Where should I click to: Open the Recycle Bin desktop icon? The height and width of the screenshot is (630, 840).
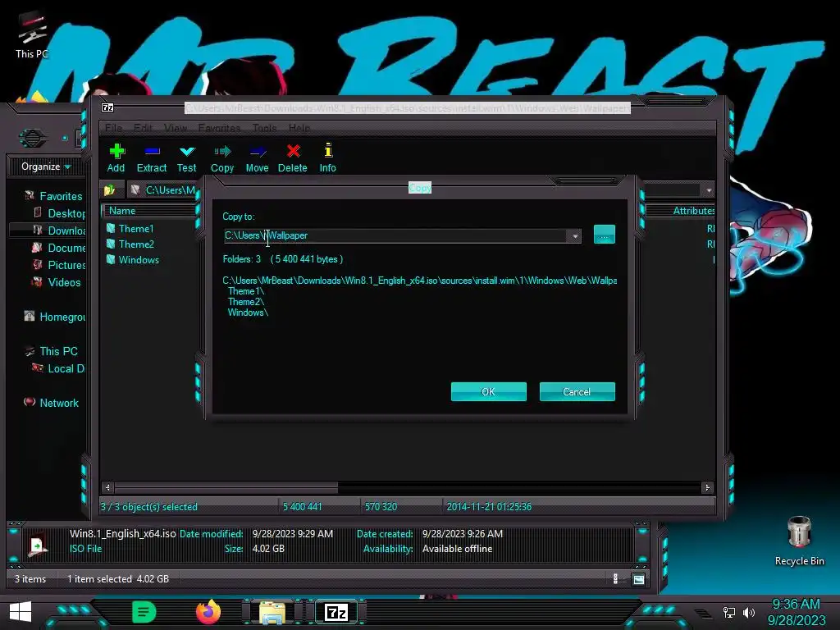[799, 541]
